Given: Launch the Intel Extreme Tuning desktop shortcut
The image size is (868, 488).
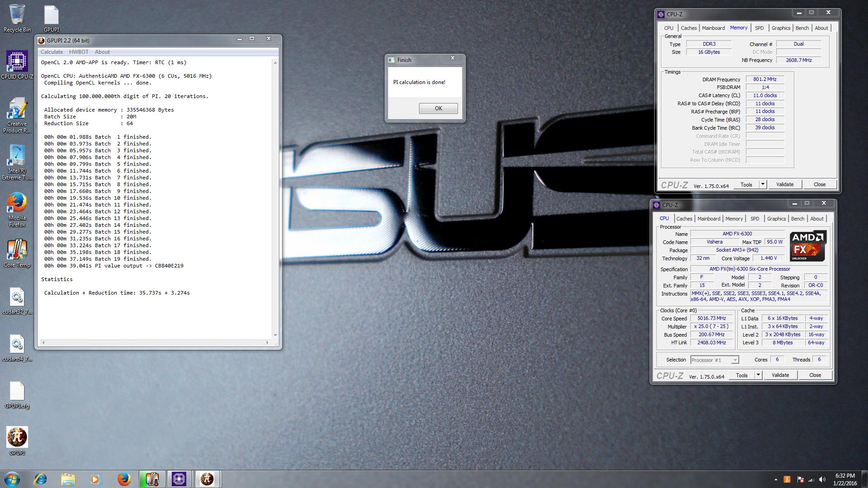Looking at the screenshot, I should pyautogui.click(x=17, y=162).
